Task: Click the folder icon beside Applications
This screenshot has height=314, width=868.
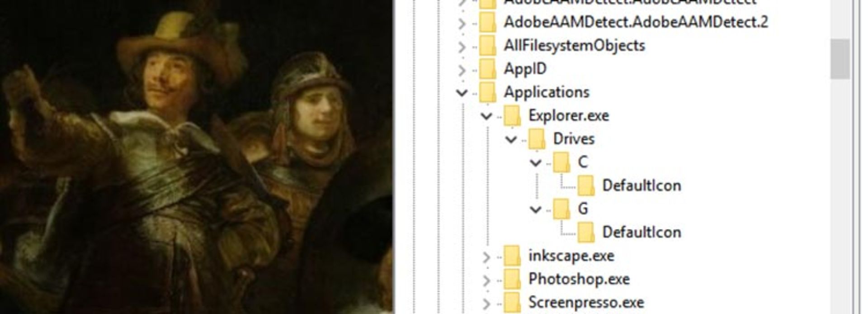Action: [x=488, y=93]
